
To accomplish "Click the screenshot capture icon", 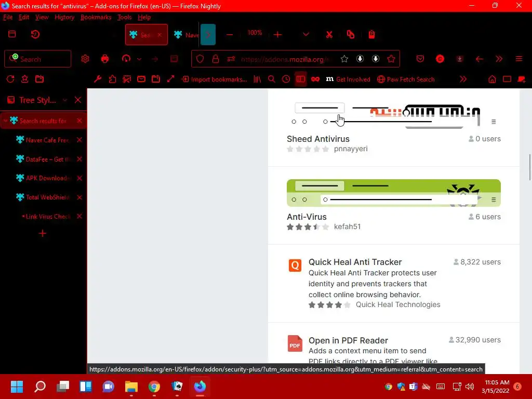I will [127, 79].
